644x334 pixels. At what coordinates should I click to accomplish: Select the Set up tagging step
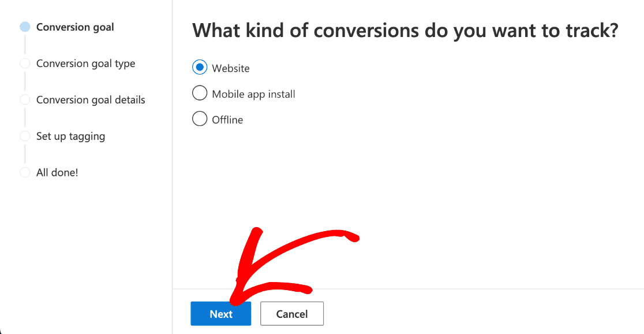70,136
